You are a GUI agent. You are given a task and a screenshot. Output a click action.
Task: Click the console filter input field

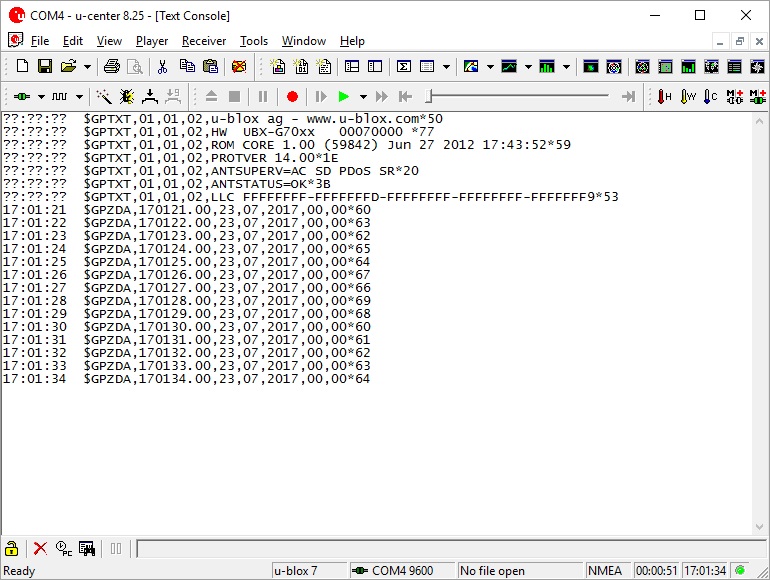(452, 549)
